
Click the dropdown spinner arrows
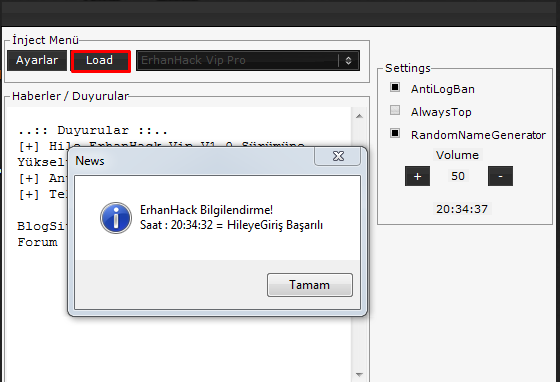[349, 61]
